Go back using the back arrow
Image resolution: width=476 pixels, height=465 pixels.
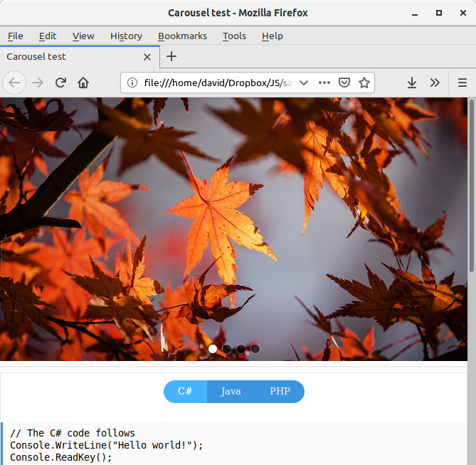[x=14, y=83]
